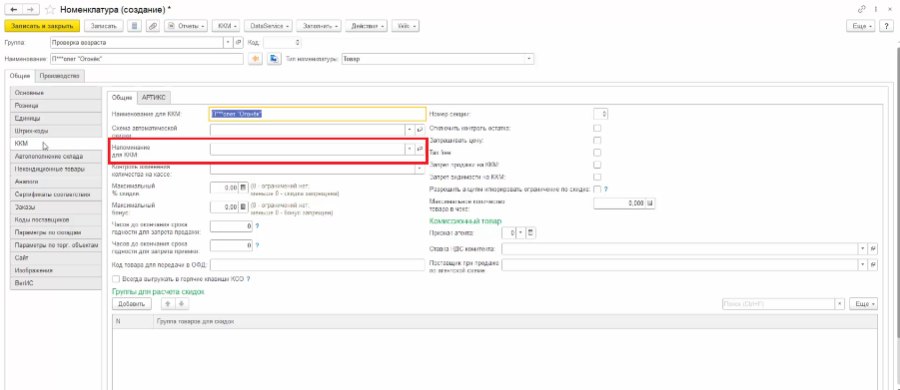Check Всегда выгружать в горячие клавиши
The image size is (900, 390).
117,279
